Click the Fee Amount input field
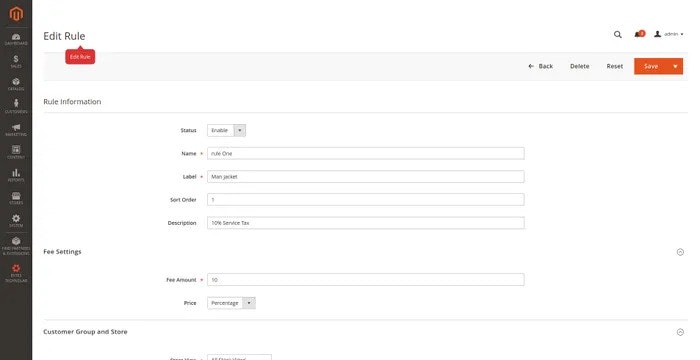The image size is (700, 360). point(366,280)
